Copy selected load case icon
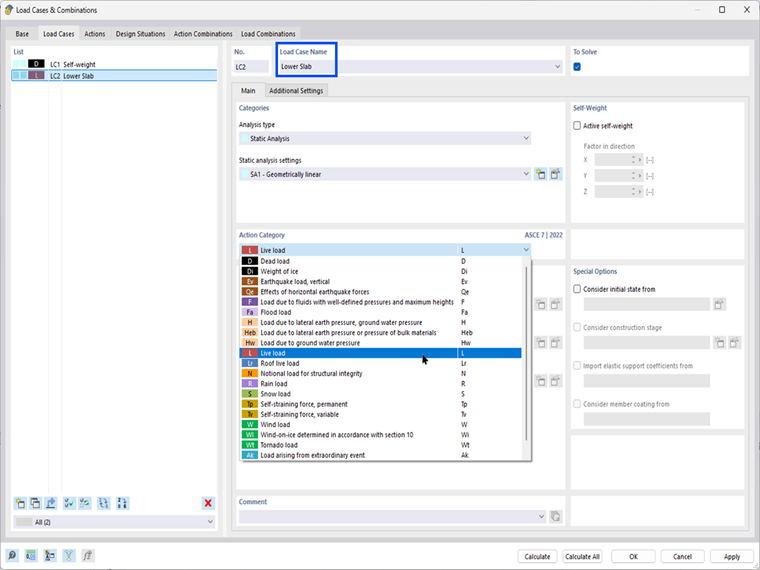This screenshot has height=570, width=760. pos(35,503)
